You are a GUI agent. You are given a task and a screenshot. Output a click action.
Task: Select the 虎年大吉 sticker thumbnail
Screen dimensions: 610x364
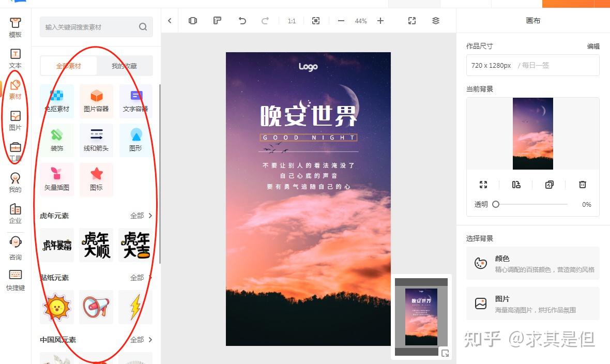[135, 245]
